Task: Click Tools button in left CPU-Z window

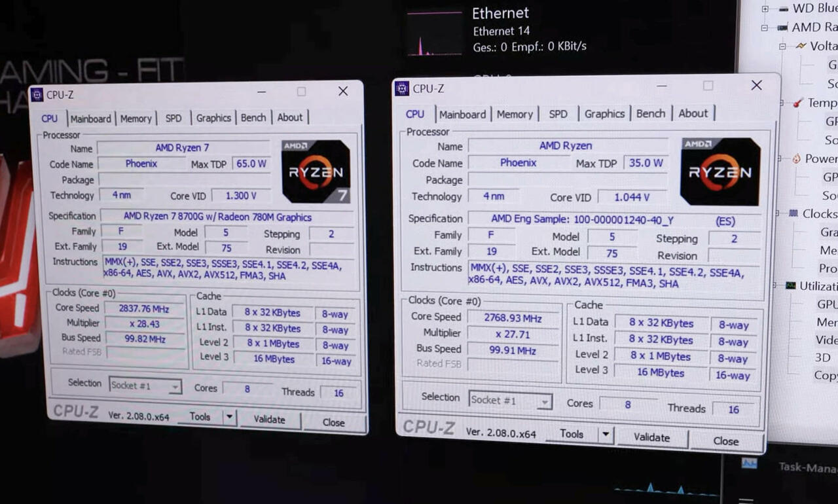Action: click(200, 417)
